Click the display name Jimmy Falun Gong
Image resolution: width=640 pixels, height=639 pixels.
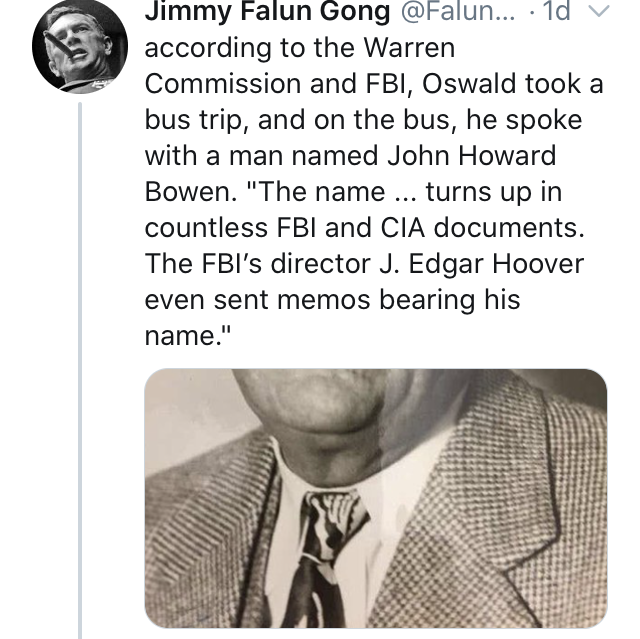[270, 14]
